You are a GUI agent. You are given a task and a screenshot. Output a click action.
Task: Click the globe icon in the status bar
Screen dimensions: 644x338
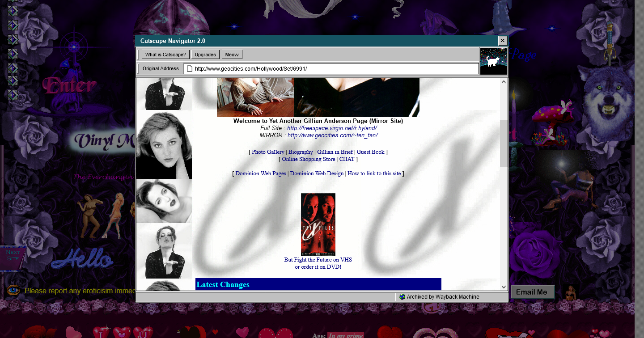[402, 297]
